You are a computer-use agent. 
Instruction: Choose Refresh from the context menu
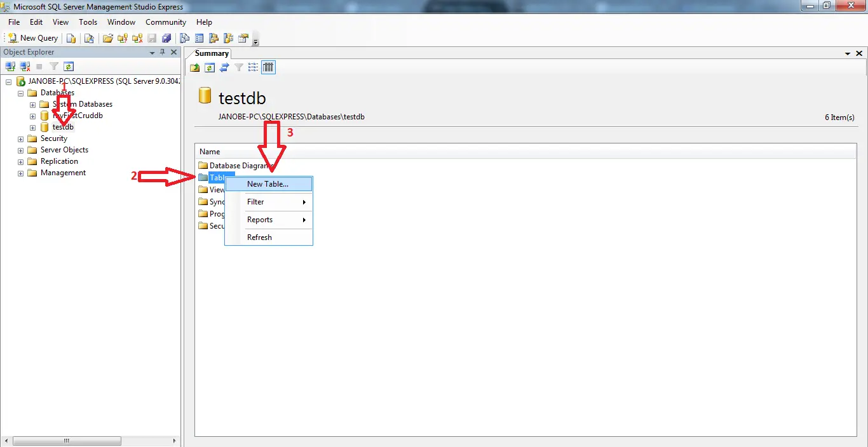269,237
